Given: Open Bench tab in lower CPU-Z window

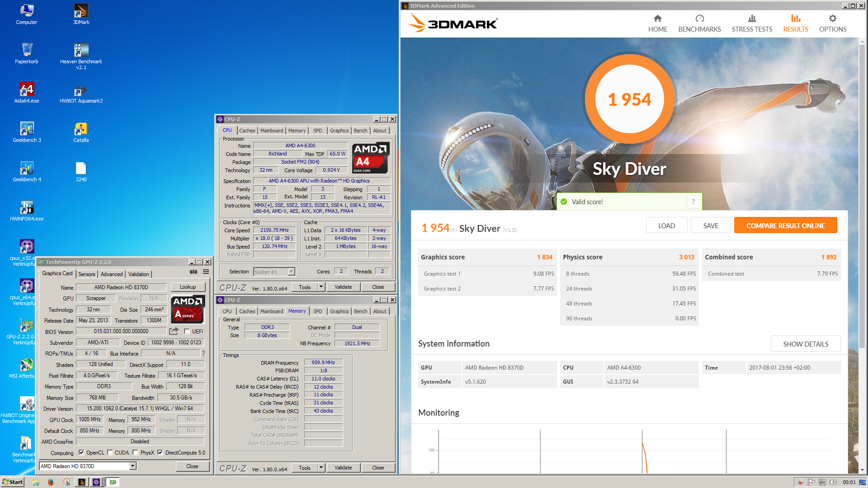Looking at the screenshot, I should [361, 311].
